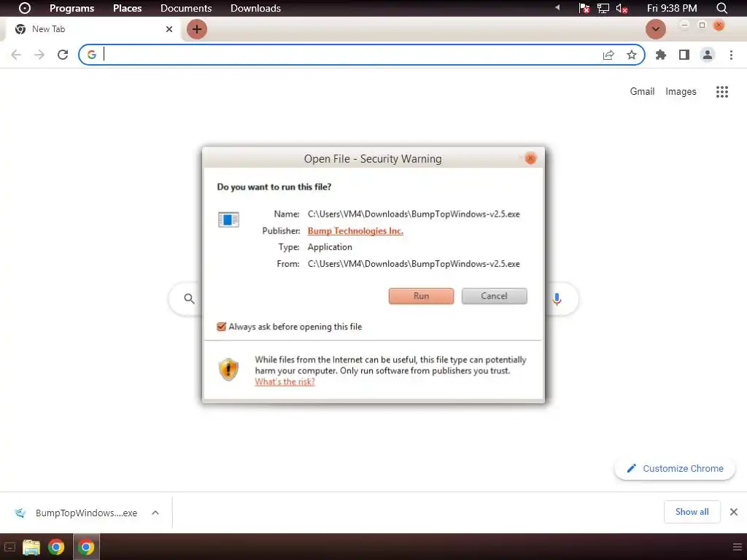Expand the download item chevron menu

click(x=155, y=513)
